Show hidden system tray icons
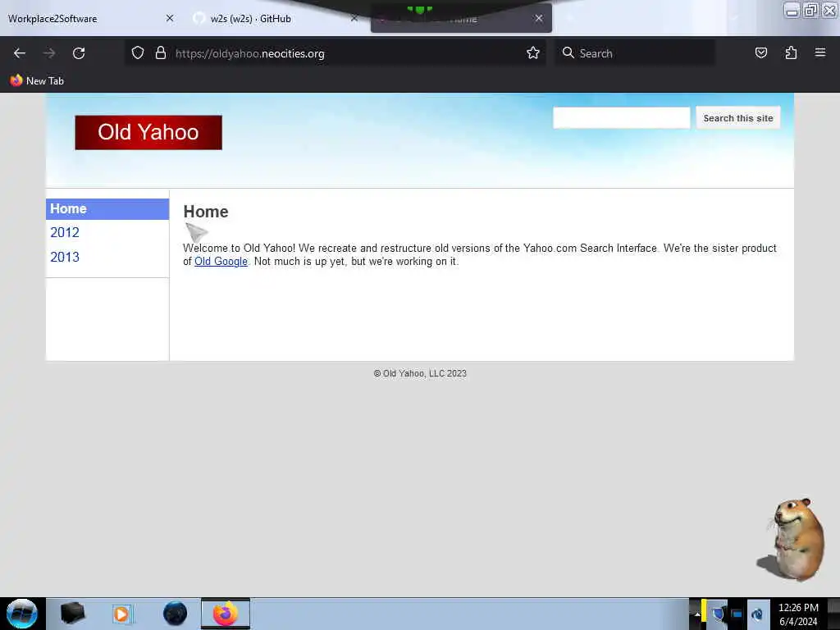The image size is (840, 630). [x=697, y=614]
